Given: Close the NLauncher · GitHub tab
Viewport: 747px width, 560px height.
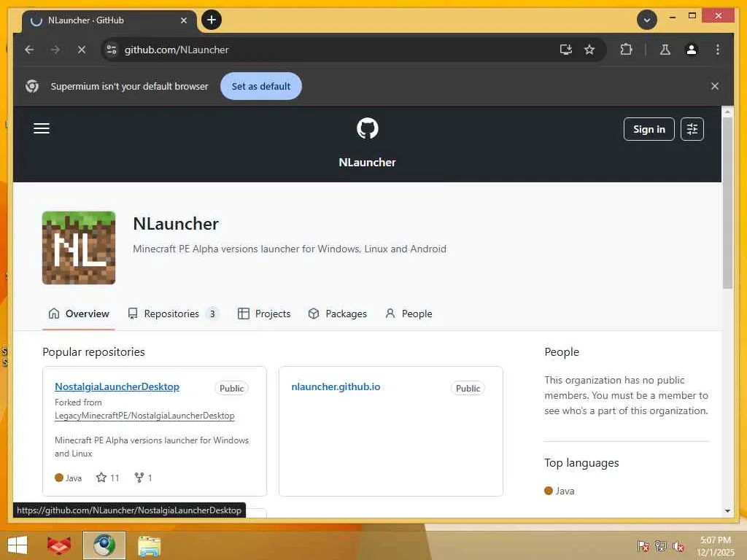Looking at the screenshot, I should coord(184,20).
